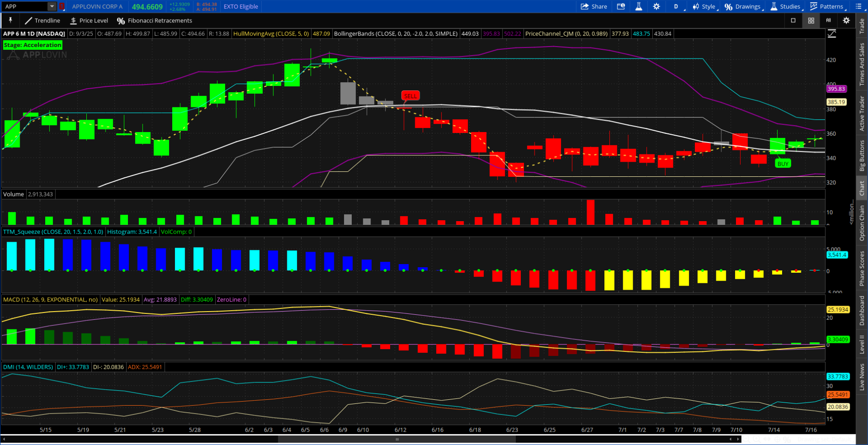Click the APP 6 M 1D [NASDAQ] title
The image size is (868, 445).
[34, 34]
